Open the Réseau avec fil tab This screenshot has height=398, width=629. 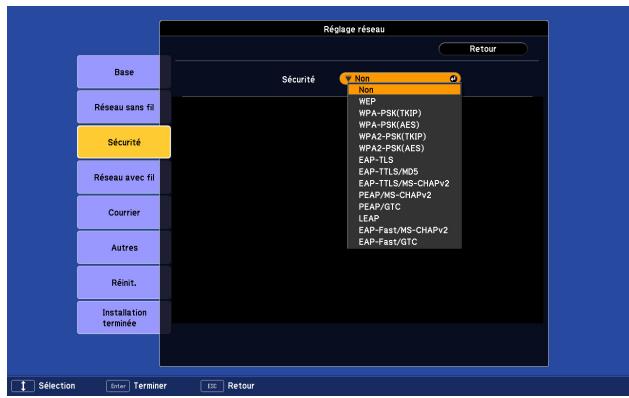click(124, 177)
